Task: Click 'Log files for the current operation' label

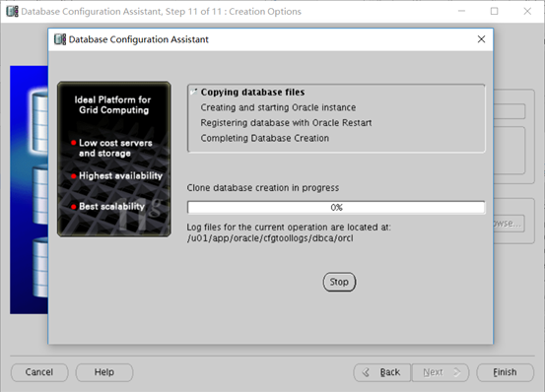Action: tap(289, 228)
